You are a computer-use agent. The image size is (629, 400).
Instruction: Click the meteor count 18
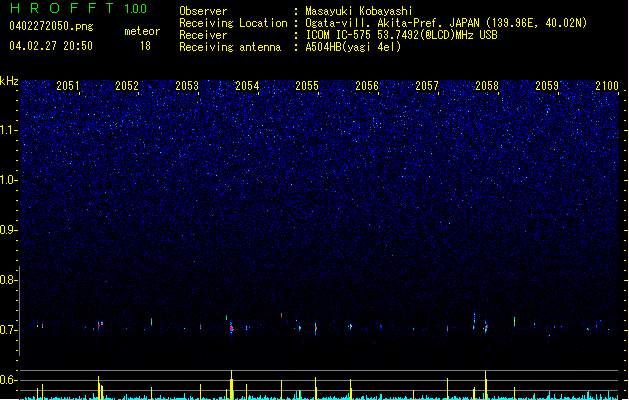coord(145,46)
